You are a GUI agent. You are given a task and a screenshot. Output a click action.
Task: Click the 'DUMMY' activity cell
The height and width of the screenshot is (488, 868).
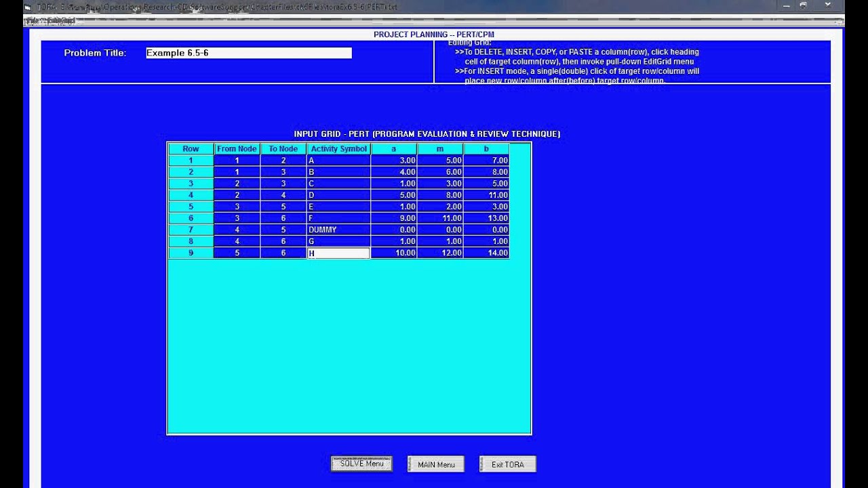point(338,230)
